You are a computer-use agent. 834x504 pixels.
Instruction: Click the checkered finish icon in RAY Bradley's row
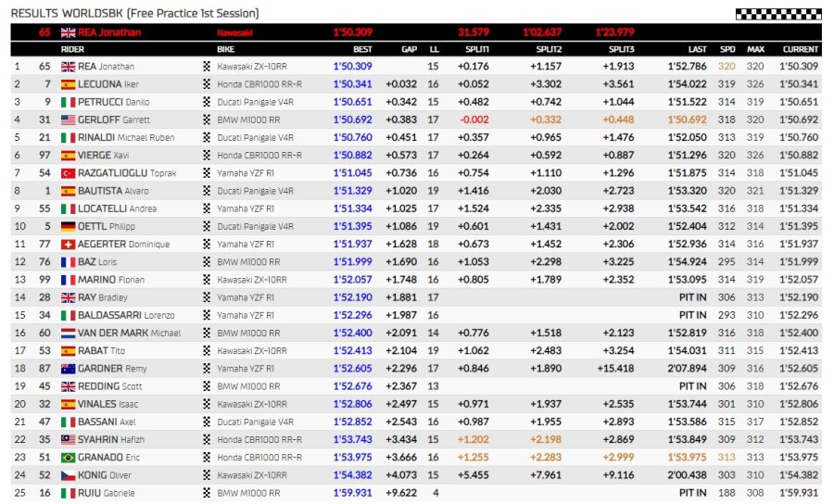point(207,297)
